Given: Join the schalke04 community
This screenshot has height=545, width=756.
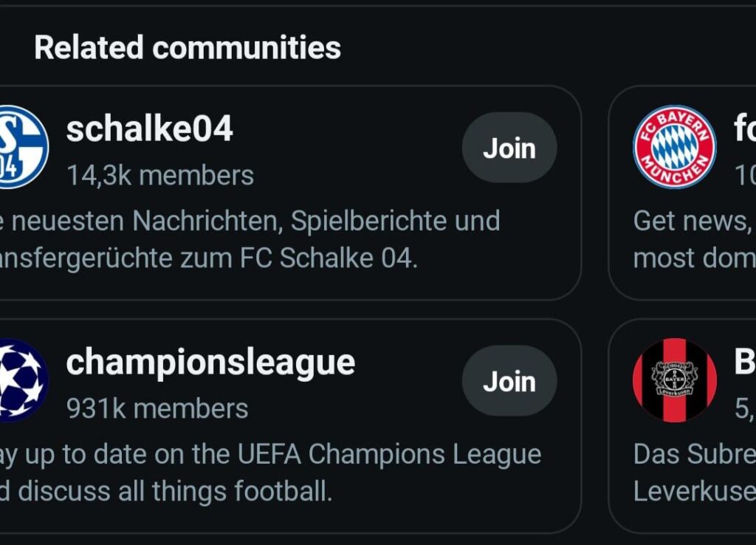Looking at the screenshot, I should coord(509,147).
